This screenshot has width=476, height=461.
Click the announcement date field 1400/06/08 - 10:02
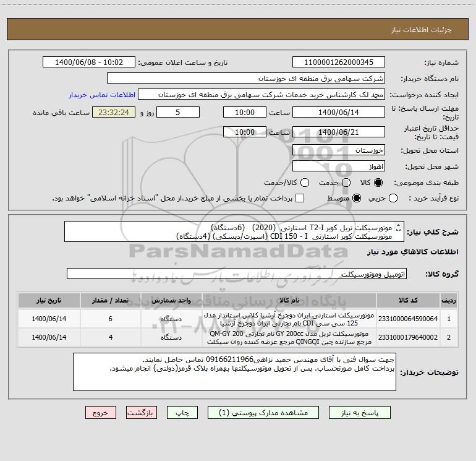pos(89,62)
